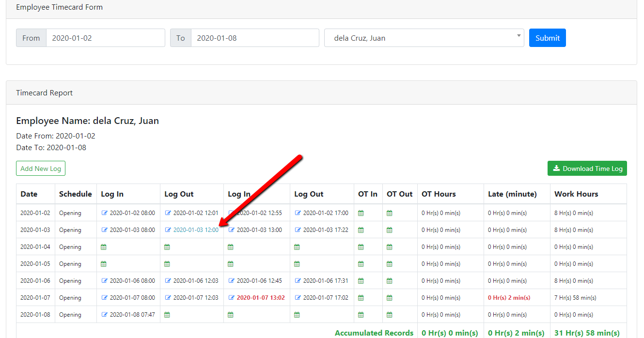Screen dimensions: 644x338
Task: Click edit icon beside 2020-01-03 17:22
Action: click(x=298, y=230)
